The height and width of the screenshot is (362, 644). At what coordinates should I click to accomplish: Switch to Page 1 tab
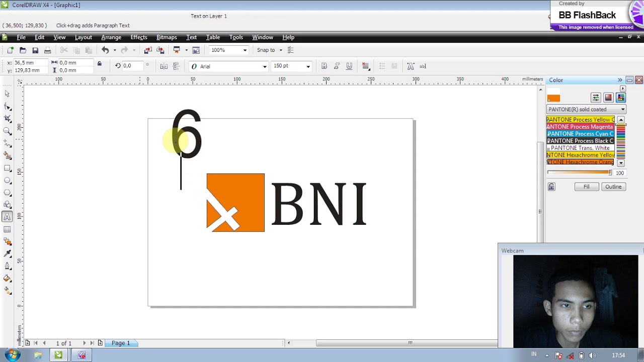coord(121,343)
